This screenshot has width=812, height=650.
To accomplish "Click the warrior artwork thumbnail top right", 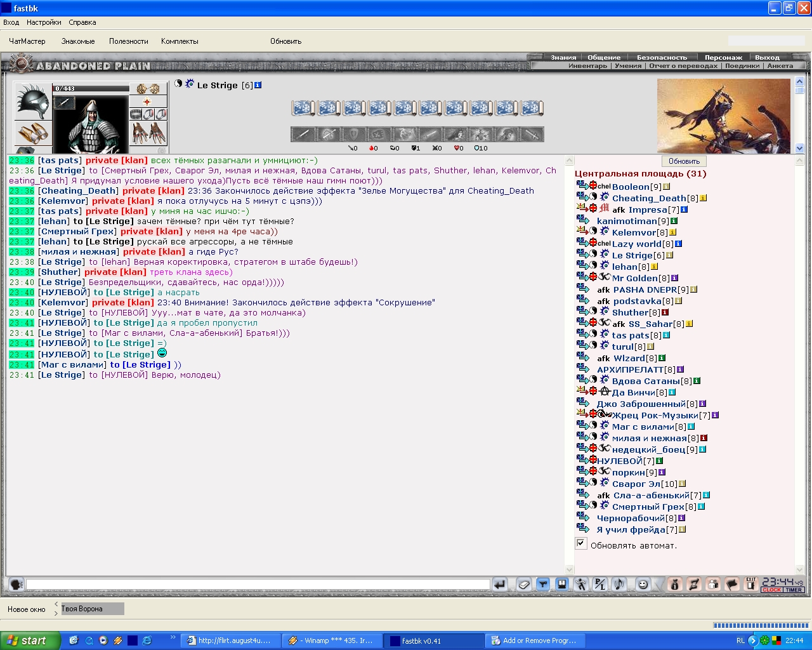I will [724, 116].
